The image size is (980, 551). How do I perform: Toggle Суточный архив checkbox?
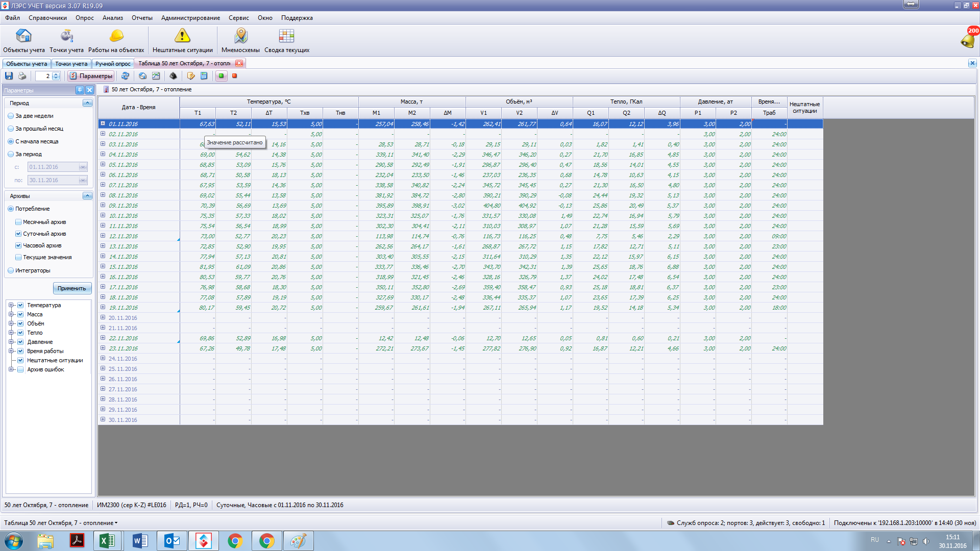[x=18, y=234]
